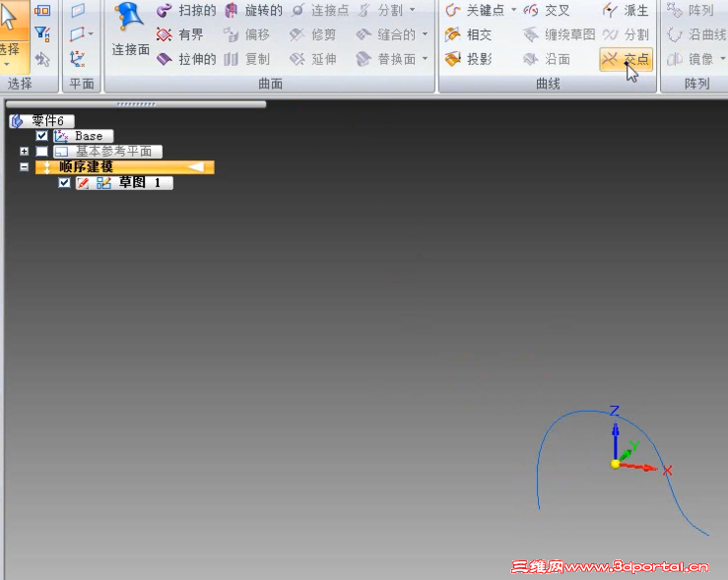
Task: Select the 连接面 (BlueSurf) tool
Action: (x=130, y=30)
